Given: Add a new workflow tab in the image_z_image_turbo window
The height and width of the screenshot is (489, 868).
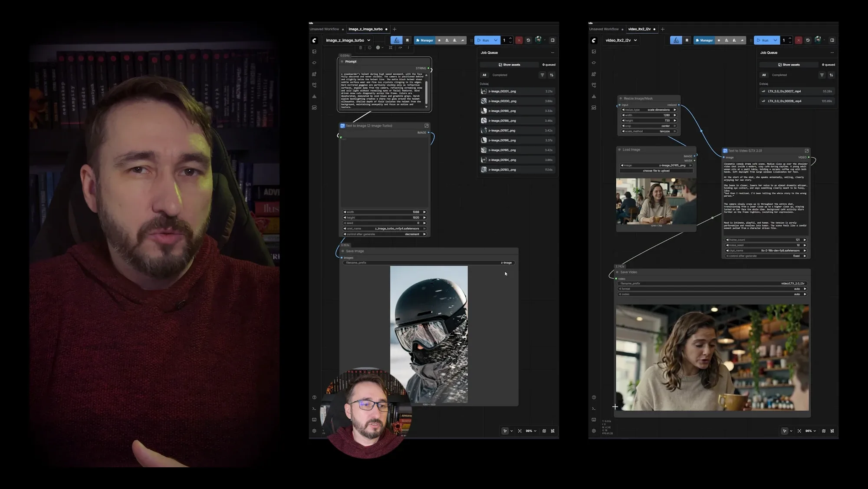Looking at the screenshot, I should [395, 29].
